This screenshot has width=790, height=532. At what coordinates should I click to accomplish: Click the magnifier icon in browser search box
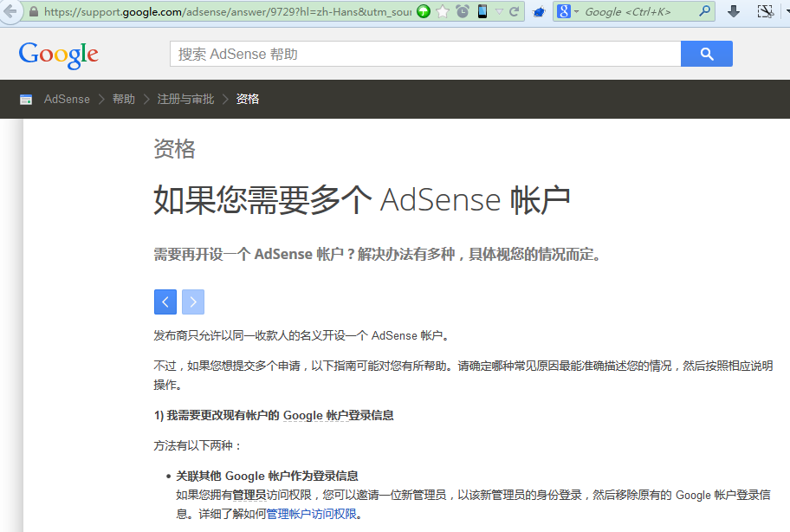click(705, 11)
